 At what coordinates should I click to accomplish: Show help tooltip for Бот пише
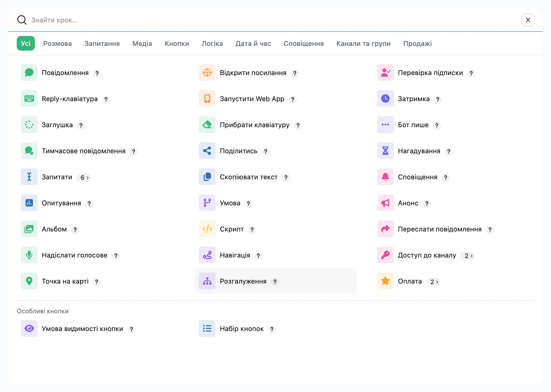click(x=437, y=125)
